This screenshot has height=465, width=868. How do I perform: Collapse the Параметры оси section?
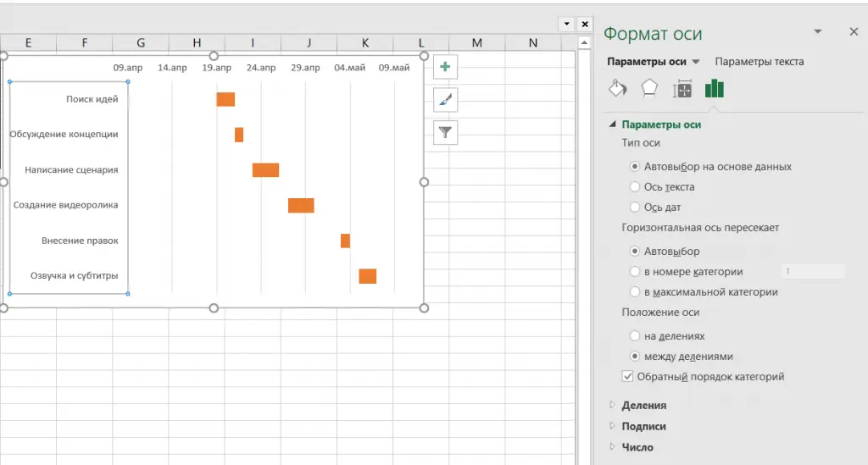pos(613,125)
